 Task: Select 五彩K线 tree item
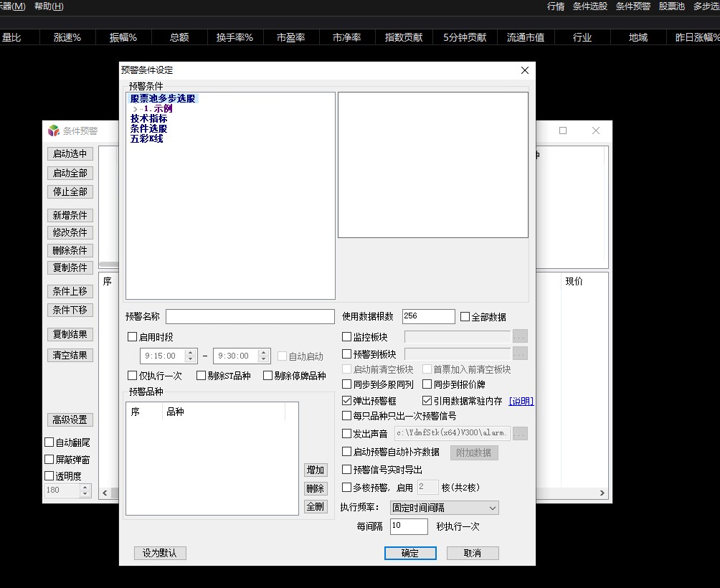(x=146, y=138)
